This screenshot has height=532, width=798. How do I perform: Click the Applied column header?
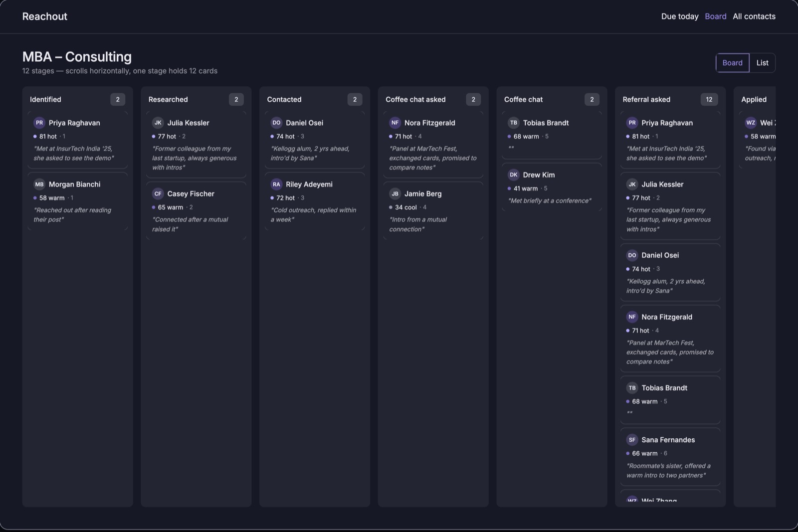[754, 99]
